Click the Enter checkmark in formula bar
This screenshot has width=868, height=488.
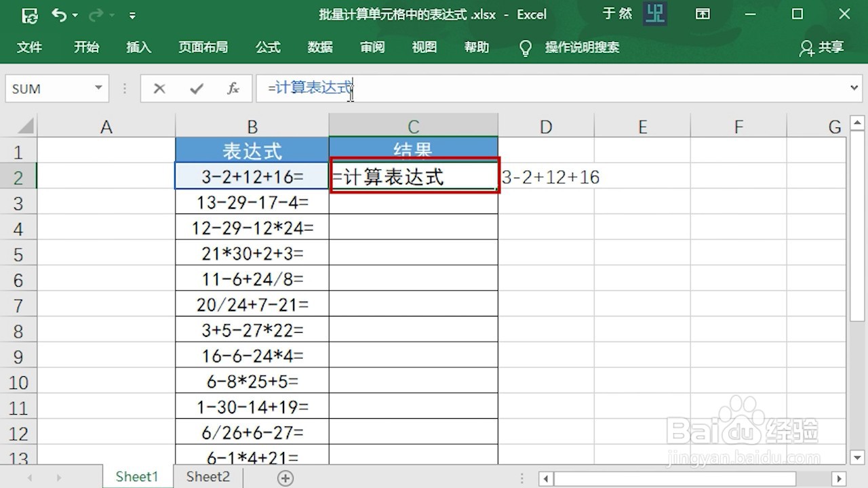click(x=197, y=88)
